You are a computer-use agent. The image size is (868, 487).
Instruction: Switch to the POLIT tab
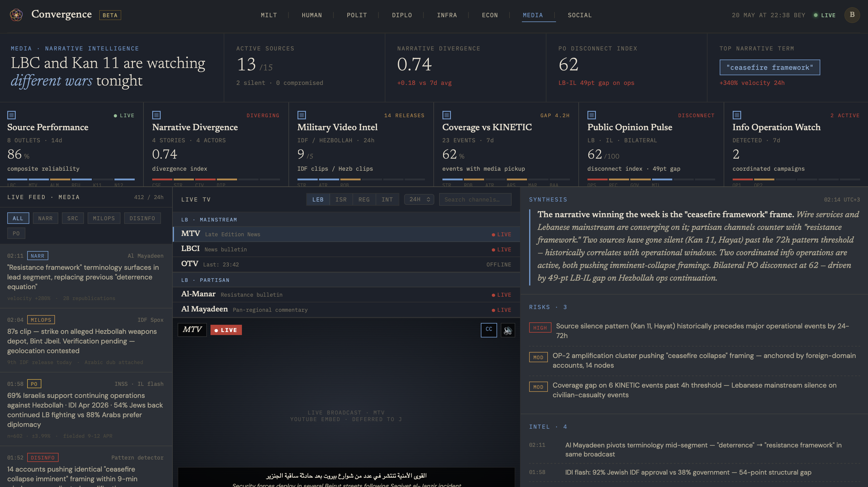pos(357,15)
